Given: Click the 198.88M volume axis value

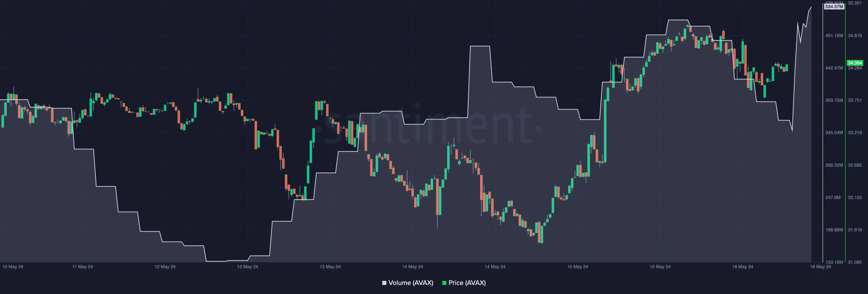Looking at the screenshot, I should point(834,230).
